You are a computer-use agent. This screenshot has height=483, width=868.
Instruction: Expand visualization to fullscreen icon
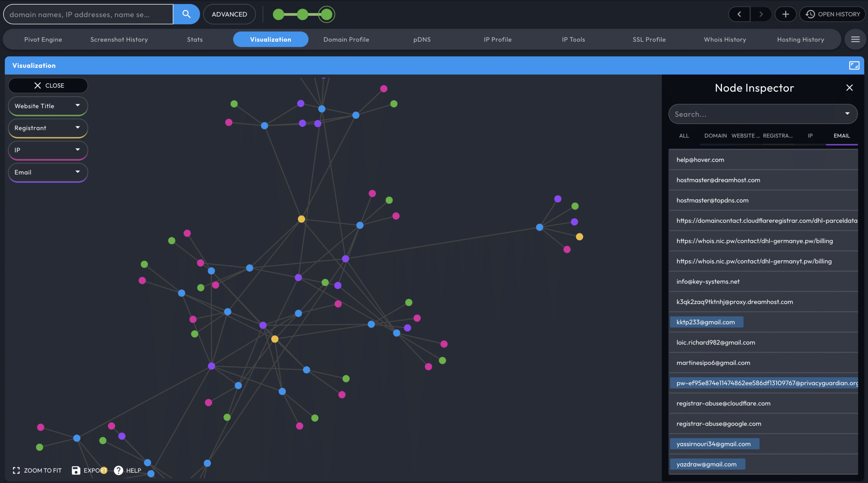[x=854, y=65]
